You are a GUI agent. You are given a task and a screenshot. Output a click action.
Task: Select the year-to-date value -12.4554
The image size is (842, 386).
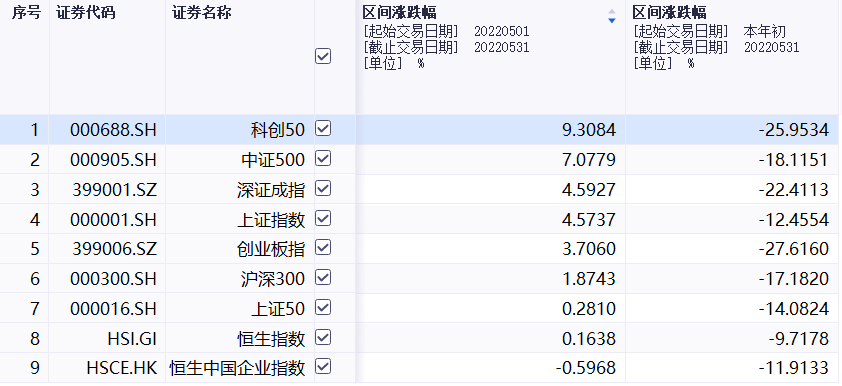click(x=794, y=220)
